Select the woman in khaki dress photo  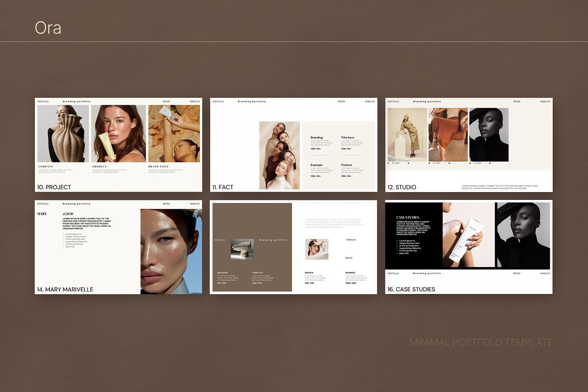point(407,135)
